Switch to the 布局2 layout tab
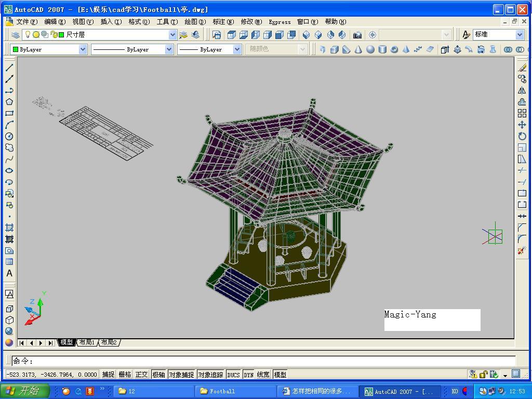Image resolution: width=532 pixels, height=399 pixels. [x=109, y=342]
